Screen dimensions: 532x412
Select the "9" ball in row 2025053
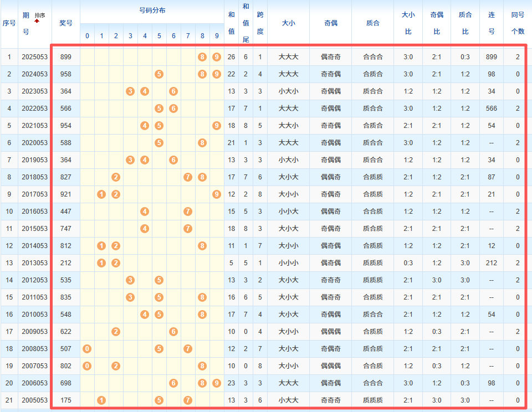point(216,56)
